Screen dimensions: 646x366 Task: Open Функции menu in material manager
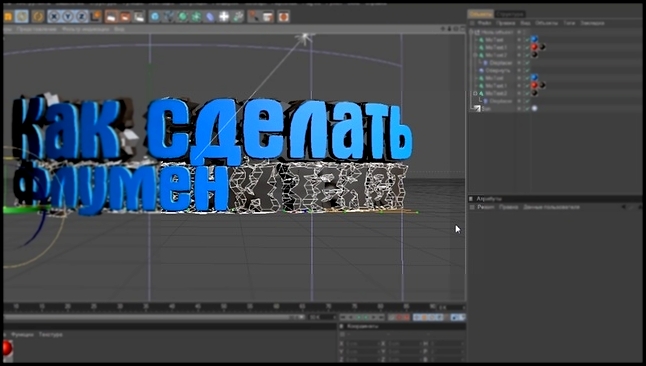[x=22, y=334]
